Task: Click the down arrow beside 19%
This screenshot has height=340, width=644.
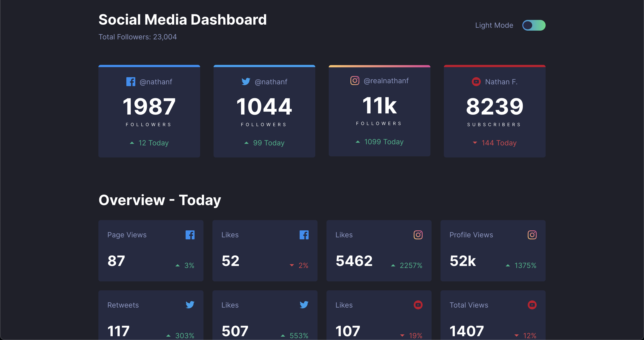Action: coord(402,336)
